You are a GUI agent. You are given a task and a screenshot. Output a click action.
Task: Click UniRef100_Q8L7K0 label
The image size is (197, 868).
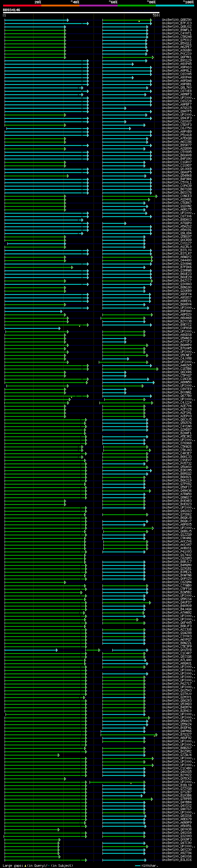coord(177,88)
